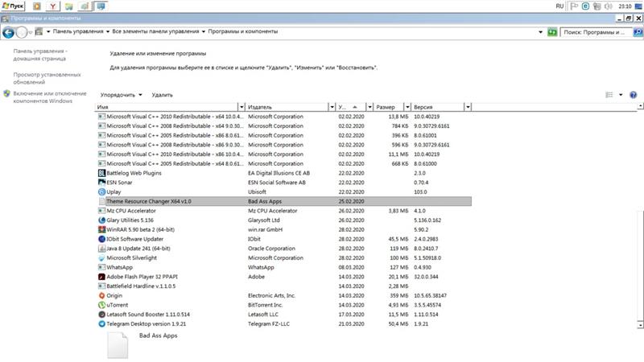Click publisher EA Digital Illusions CE AB
Viewport: 644px width, 362px height.
click(279, 173)
